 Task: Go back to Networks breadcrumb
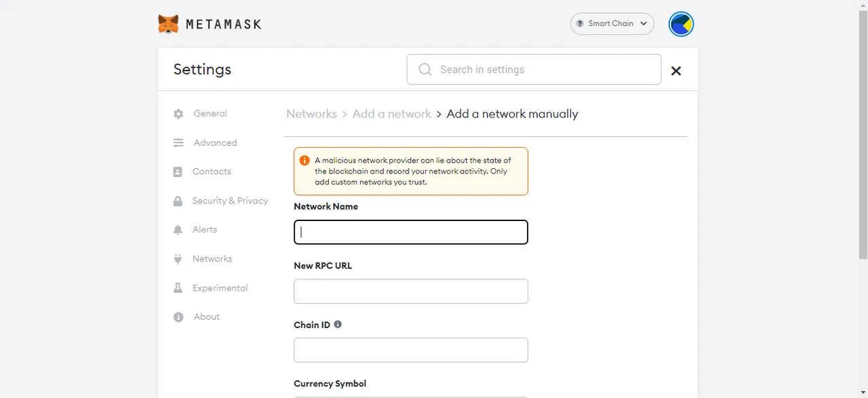point(312,114)
